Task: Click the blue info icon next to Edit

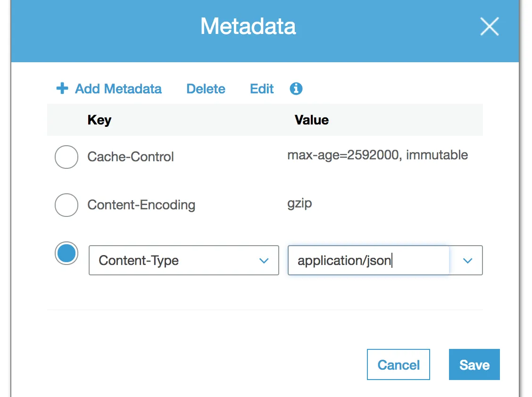Action: [x=296, y=89]
